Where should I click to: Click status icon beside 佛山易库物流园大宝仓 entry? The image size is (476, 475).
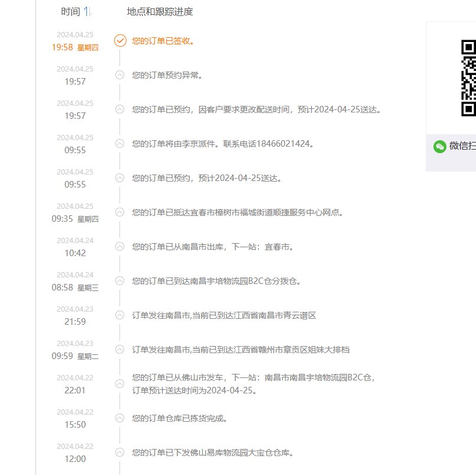click(x=120, y=453)
